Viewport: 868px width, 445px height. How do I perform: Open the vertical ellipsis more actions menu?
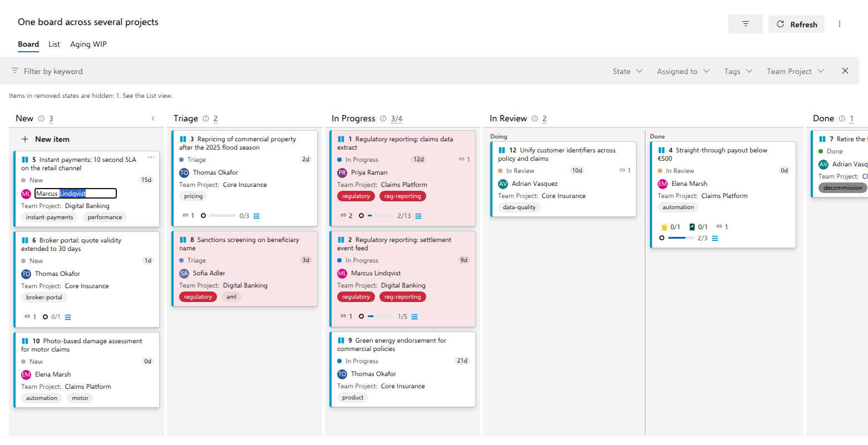pos(840,24)
